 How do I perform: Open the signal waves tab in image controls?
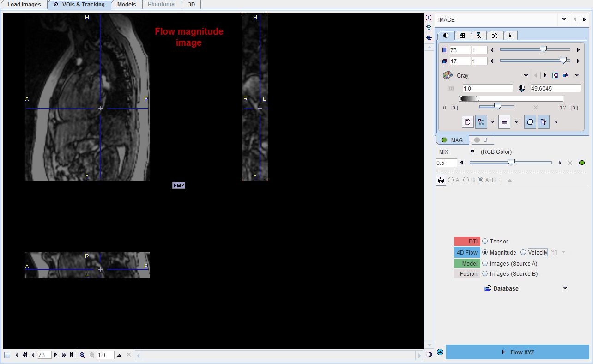point(495,36)
